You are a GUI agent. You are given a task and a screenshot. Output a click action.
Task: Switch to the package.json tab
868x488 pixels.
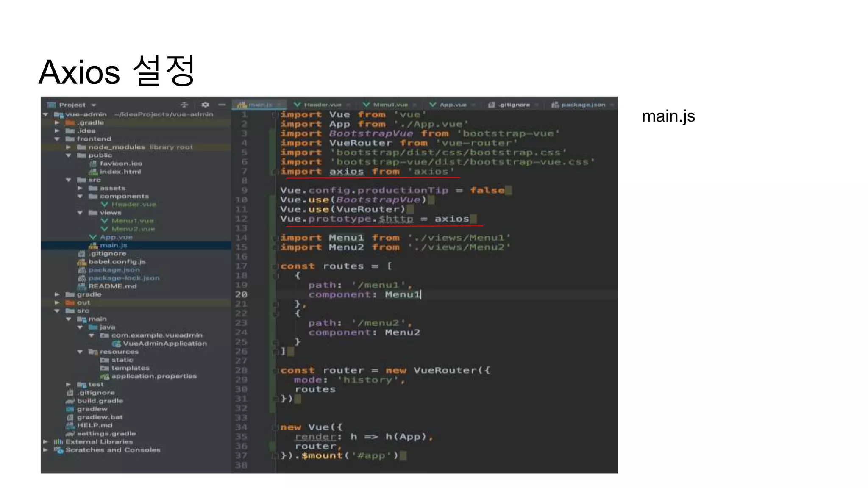pos(583,105)
